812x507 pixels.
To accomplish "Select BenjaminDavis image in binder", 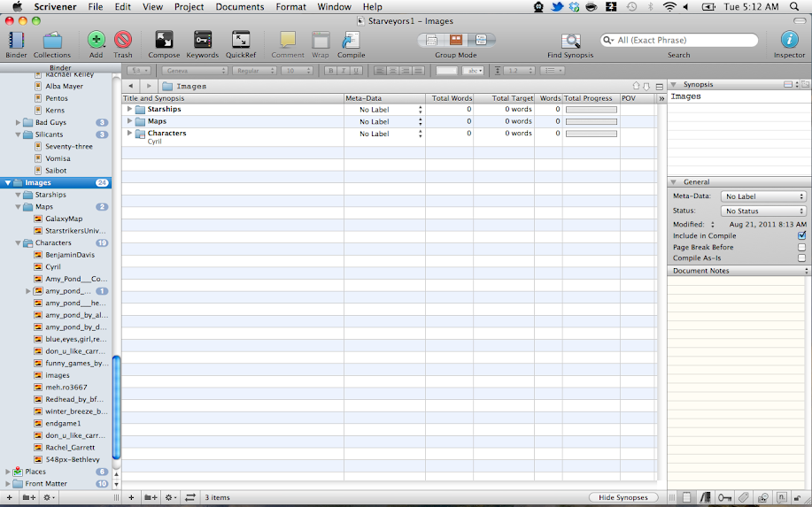I will click(x=70, y=255).
